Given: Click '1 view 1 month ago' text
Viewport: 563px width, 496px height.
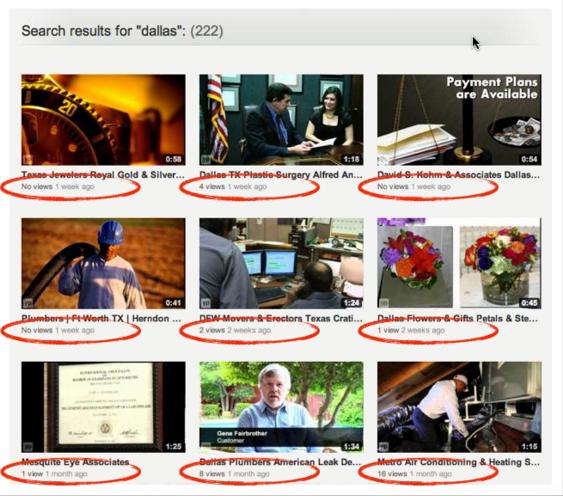Looking at the screenshot, I should [54, 474].
